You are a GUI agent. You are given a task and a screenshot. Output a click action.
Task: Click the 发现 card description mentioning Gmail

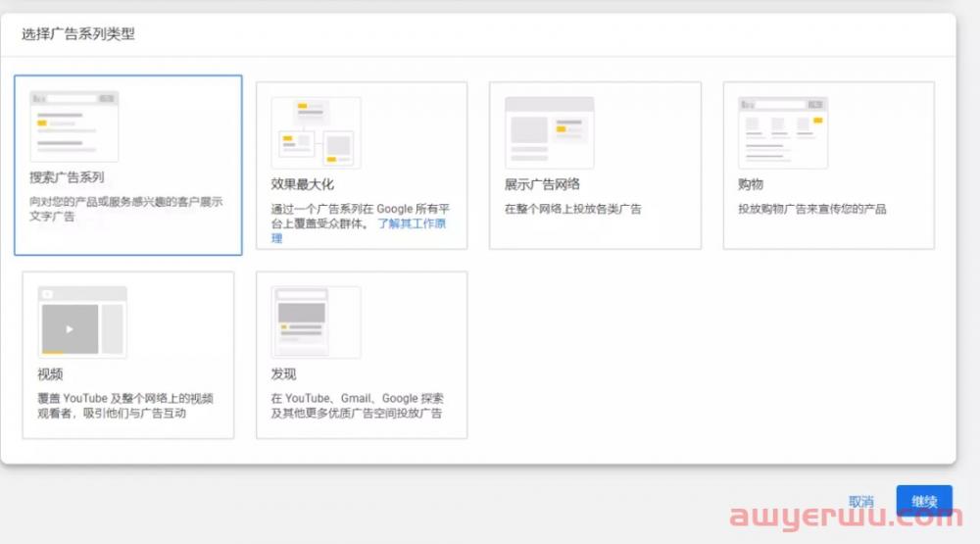357,406
